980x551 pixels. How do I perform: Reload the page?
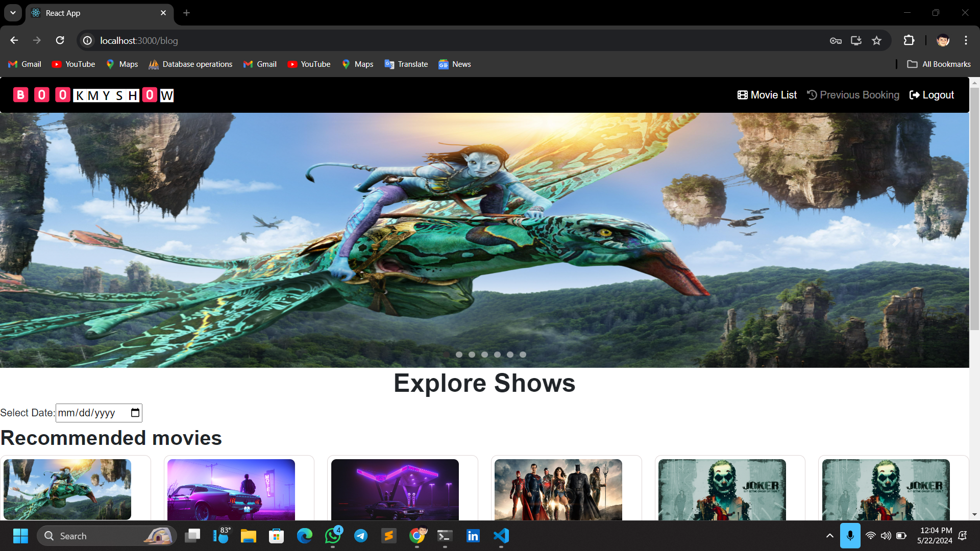tap(60, 40)
